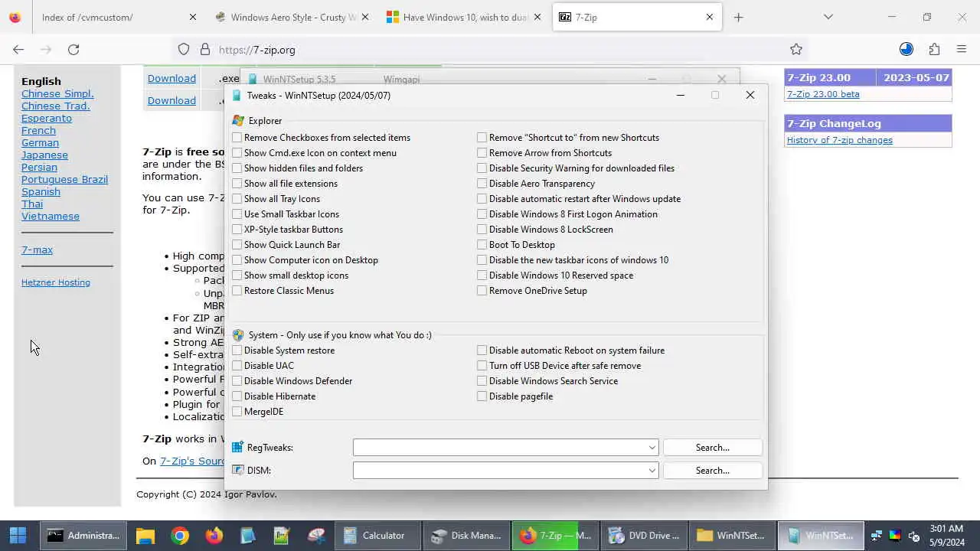Viewport: 980px width, 551px height.
Task: Check Remove OneDrive Setup
Action: coord(482,291)
